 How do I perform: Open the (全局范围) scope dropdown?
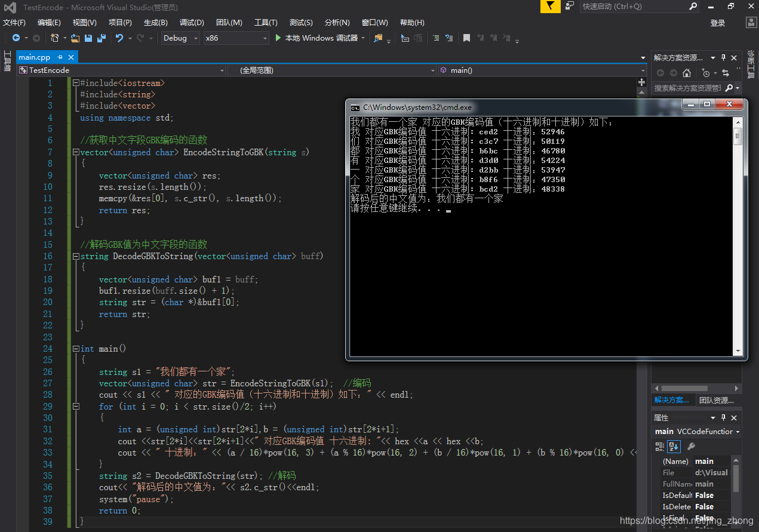[332, 70]
